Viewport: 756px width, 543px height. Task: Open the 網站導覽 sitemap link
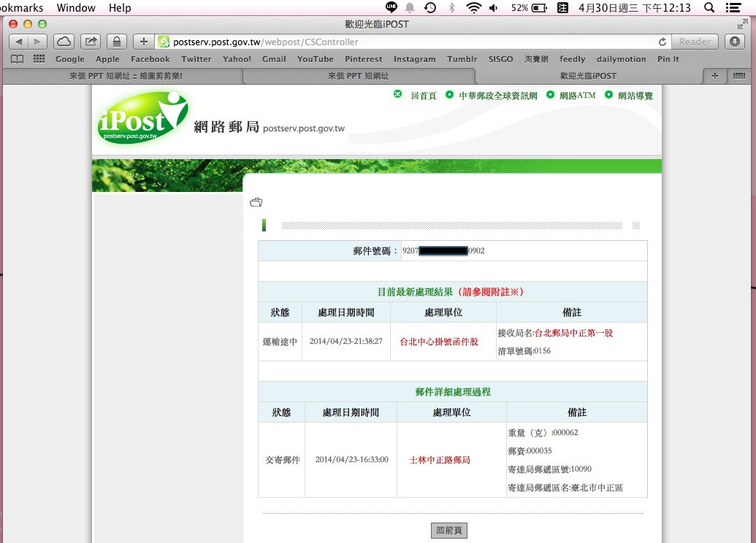(x=635, y=96)
